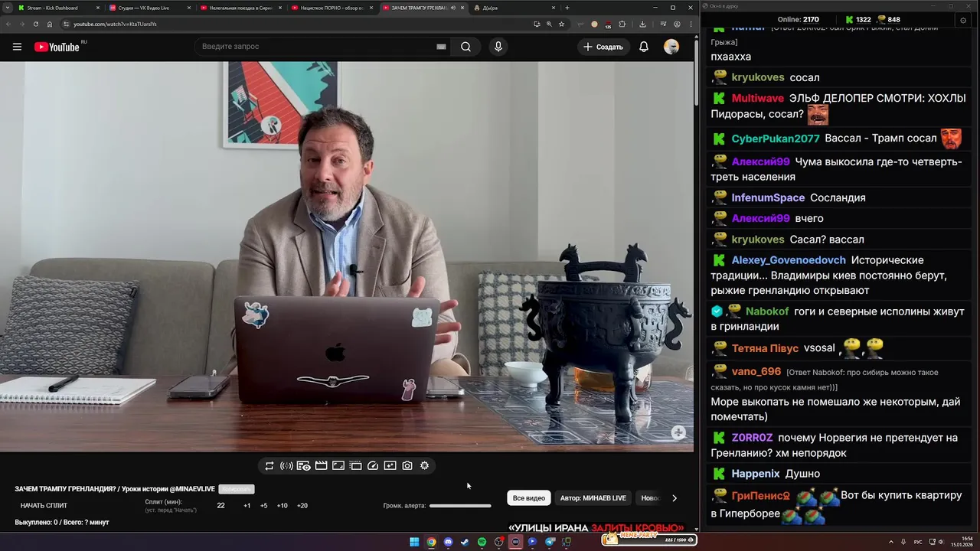Click username Z0RR0Z in chat

753,438
